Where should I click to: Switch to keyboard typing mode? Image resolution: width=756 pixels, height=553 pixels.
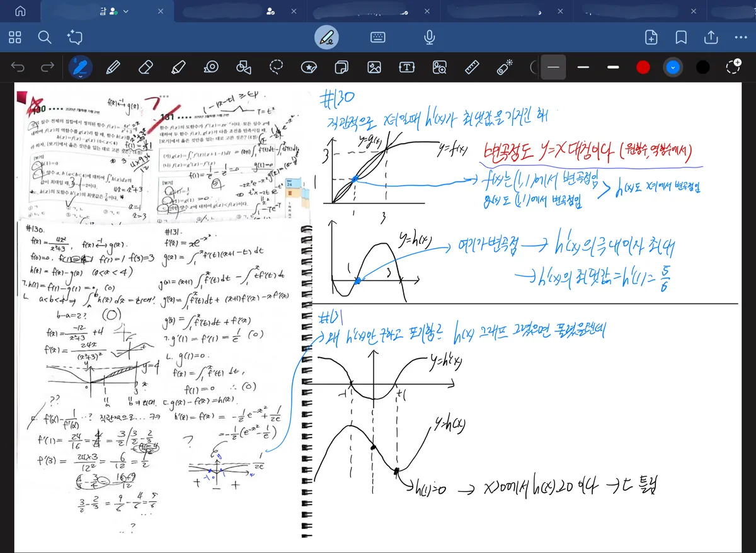click(378, 37)
